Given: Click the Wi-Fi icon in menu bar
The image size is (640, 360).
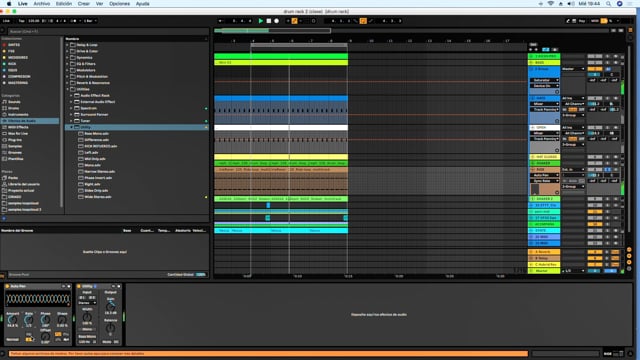Looking at the screenshot, I should pyautogui.click(x=551, y=4).
